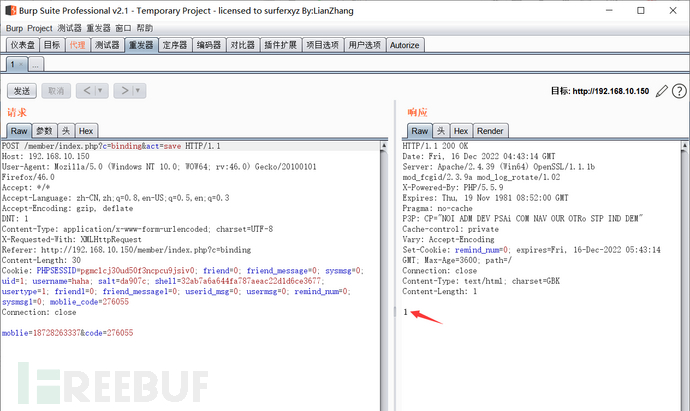Switch to the 目标 target tab
Screen dimensions: 690x411
click(52, 45)
